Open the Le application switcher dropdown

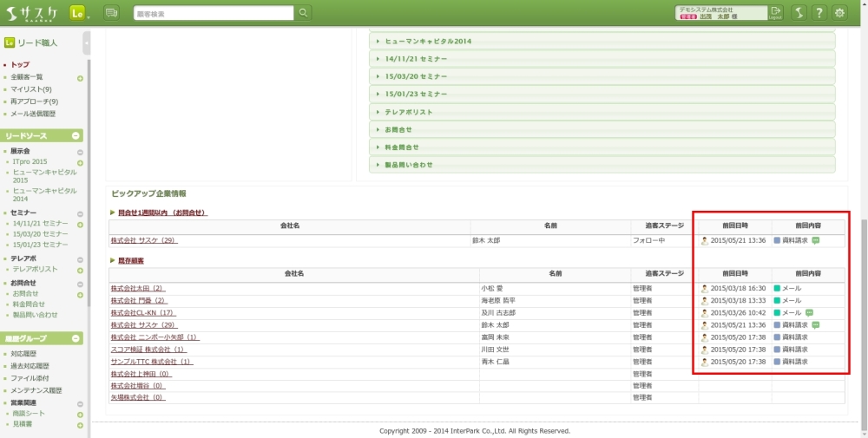[80, 13]
